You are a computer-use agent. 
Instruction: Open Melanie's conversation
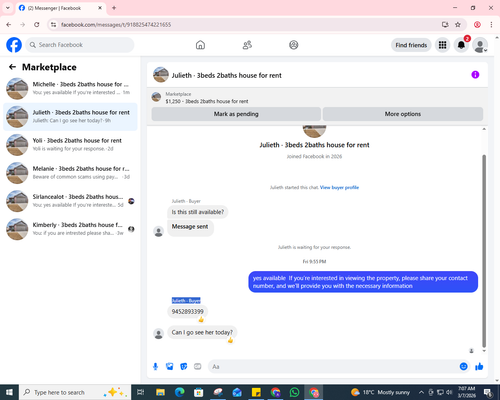coord(70,173)
